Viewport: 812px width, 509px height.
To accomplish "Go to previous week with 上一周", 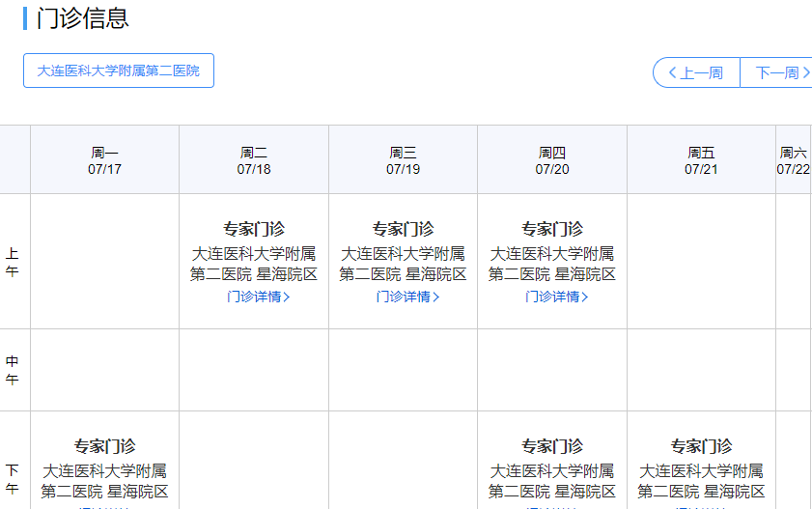I will [x=696, y=73].
